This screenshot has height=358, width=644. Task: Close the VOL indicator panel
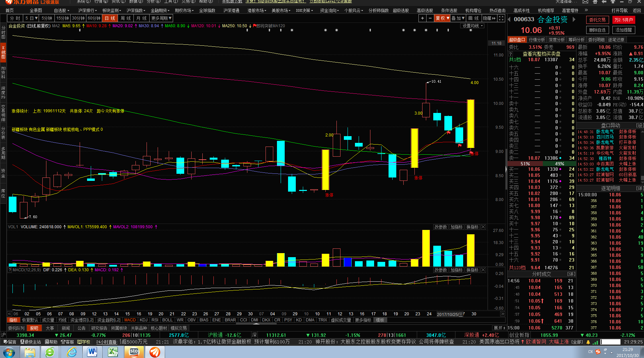[x=483, y=227]
